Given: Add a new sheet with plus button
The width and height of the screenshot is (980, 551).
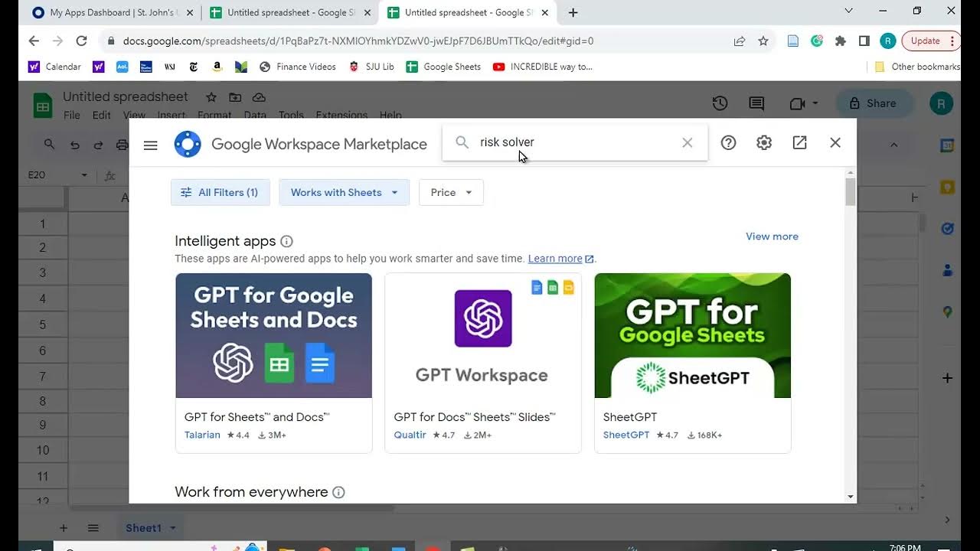Looking at the screenshot, I should 64,528.
